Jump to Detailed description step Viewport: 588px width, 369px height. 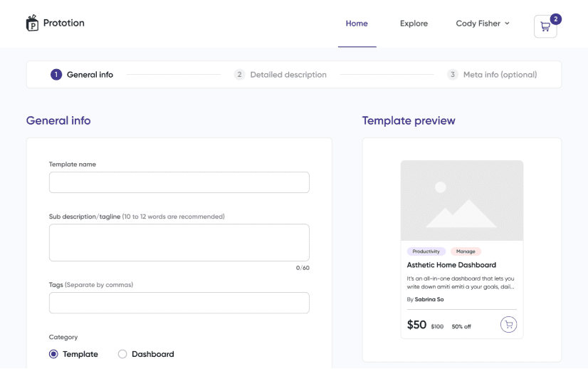pyautogui.click(x=288, y=75)
